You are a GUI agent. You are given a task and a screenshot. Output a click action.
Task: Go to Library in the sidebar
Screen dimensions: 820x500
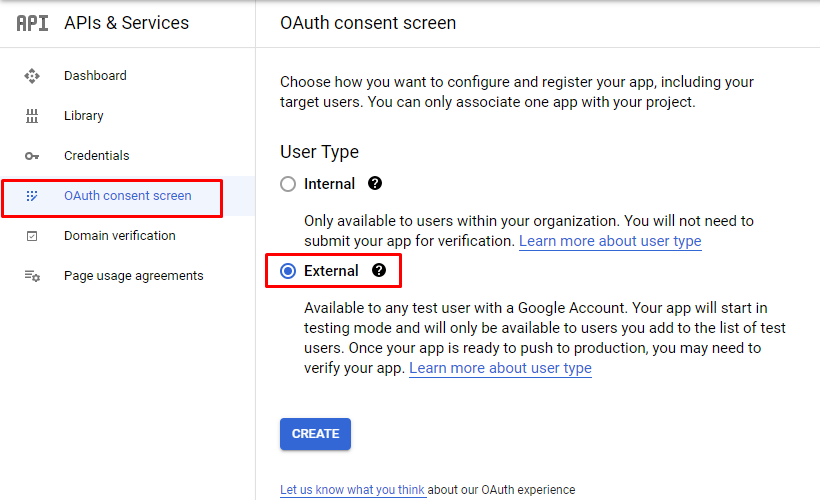[x=84, y=116]
